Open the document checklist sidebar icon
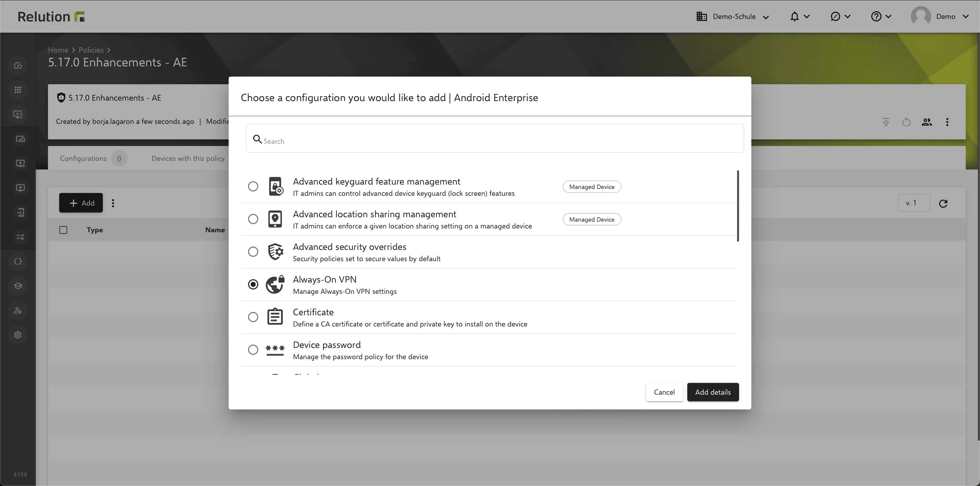980x486 pixels. click(20, 212)
